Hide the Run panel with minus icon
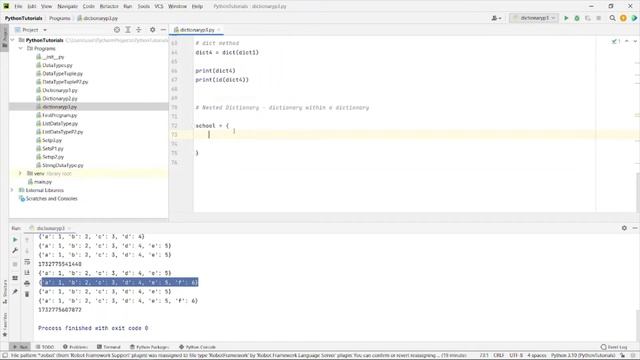The height and width of the screenshot is (360, 640). (635, 228)
